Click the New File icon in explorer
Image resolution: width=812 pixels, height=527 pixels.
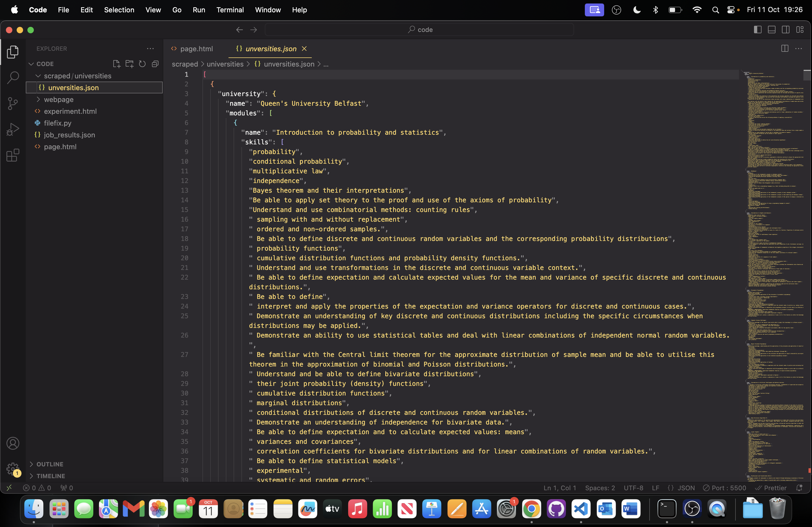pyautogui.click(x=116, y=64)
